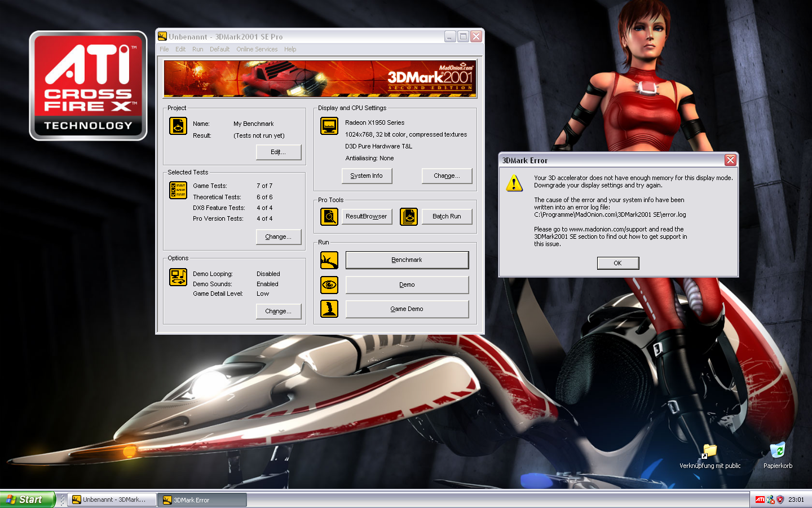Click the Project document icon
This screenshot has height=508, width=812.
click(x=178, y=126)
